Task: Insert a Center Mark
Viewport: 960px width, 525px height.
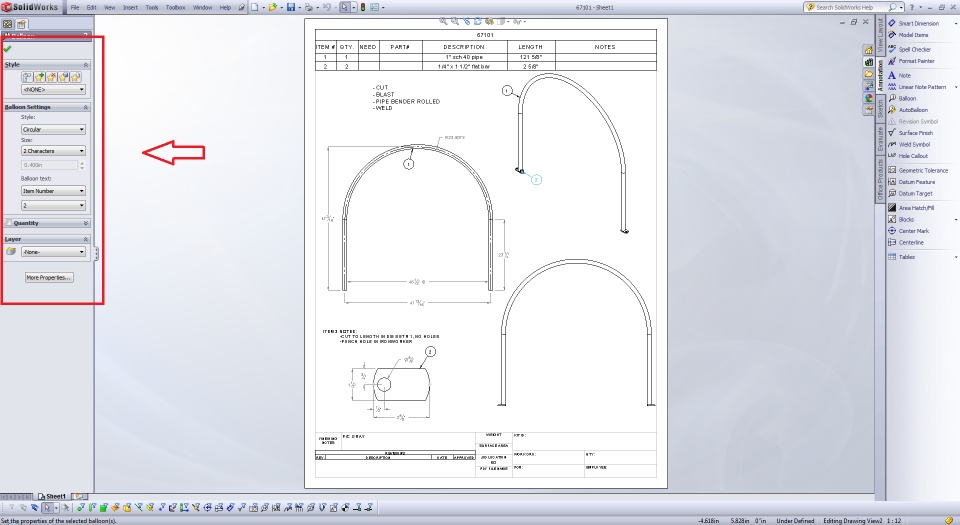Action: point(909,231)
